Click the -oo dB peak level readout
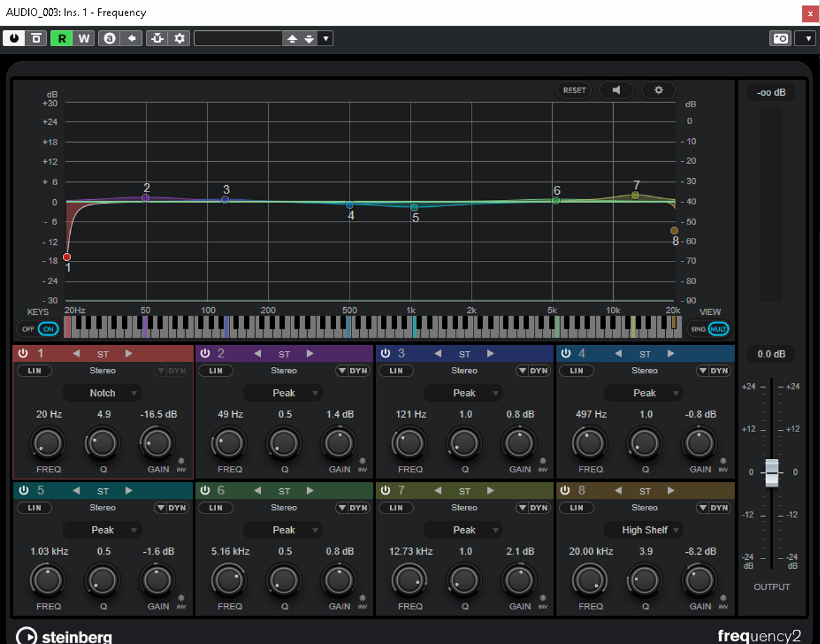This screenshot has width=820, height=644. (771, 93)
